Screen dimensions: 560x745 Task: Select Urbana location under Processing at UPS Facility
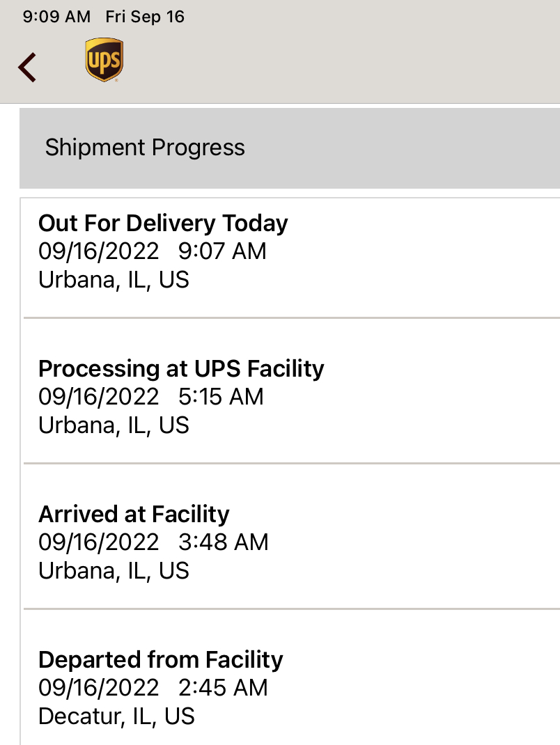(114, 425)
